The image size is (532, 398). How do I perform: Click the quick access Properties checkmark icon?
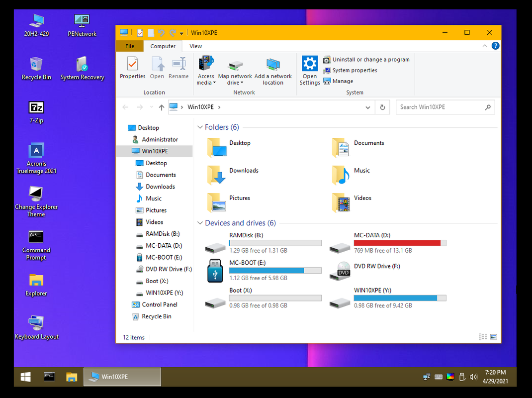(140, 33)
